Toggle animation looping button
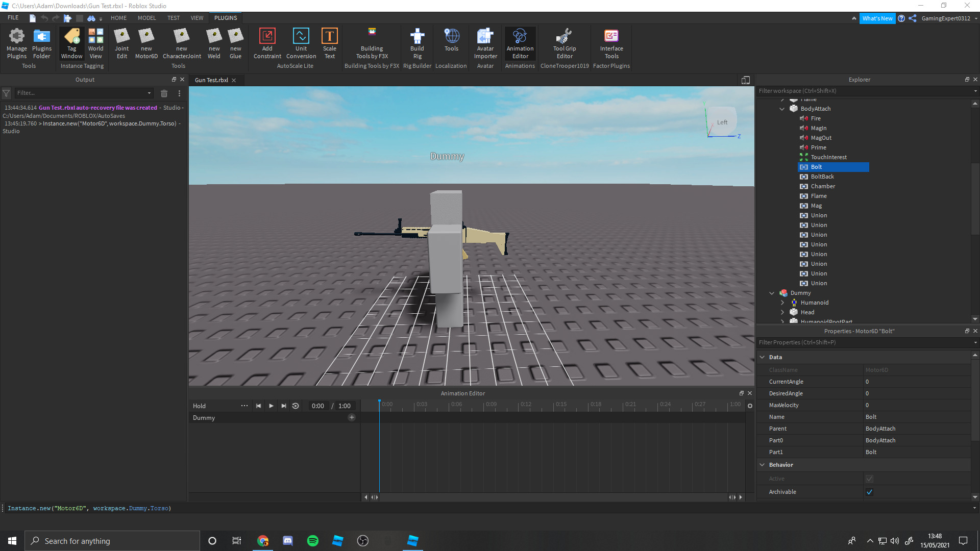This screenshot has height=551, width=980. click(x=296, y=406)
